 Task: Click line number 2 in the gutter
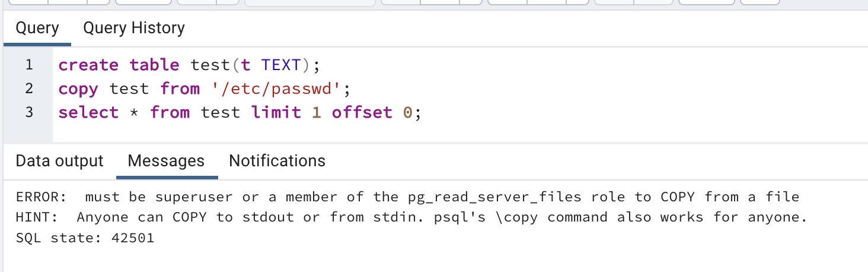29,88
